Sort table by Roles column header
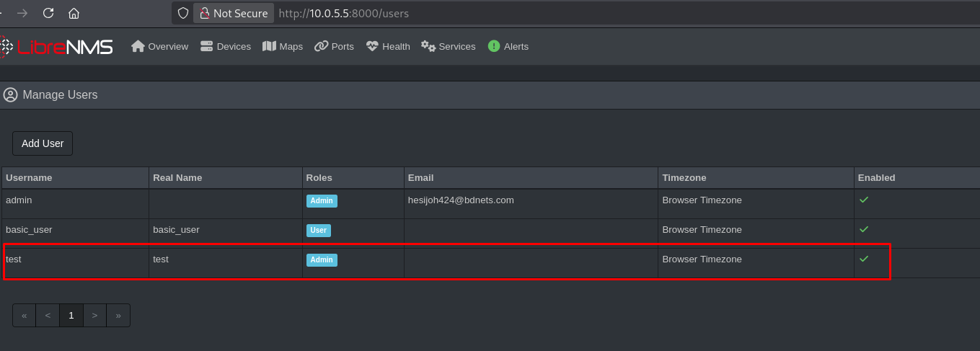The image size is (980, 351). [319, 177]
